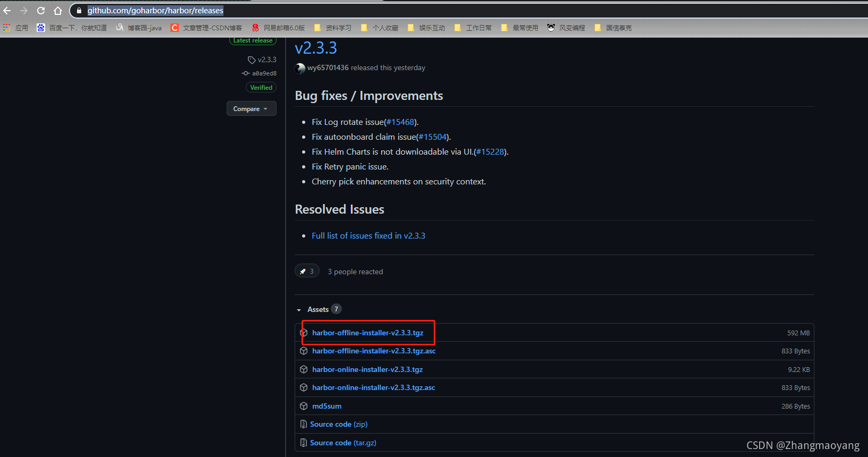
Task: Click file icon beside Source code (tar.gz)
Action: [304, 443]
